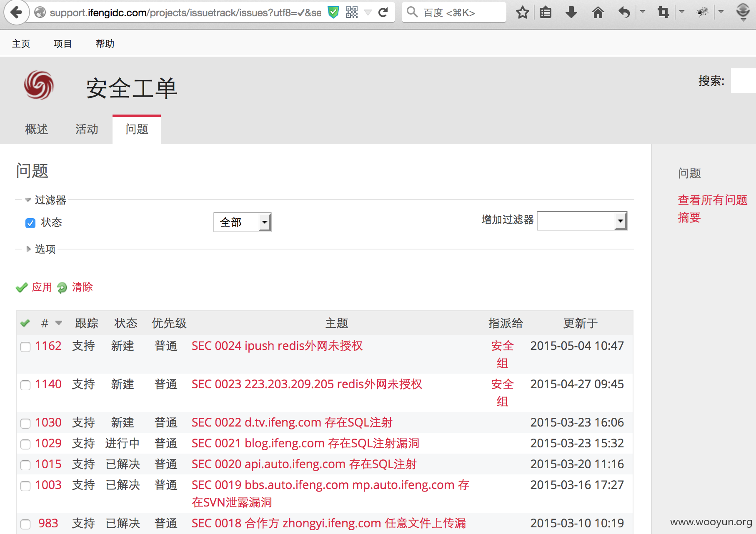The width and height of the screenshot is (756, 534).
Task: Open the 主页 menu item
Action: pos(21,44)
